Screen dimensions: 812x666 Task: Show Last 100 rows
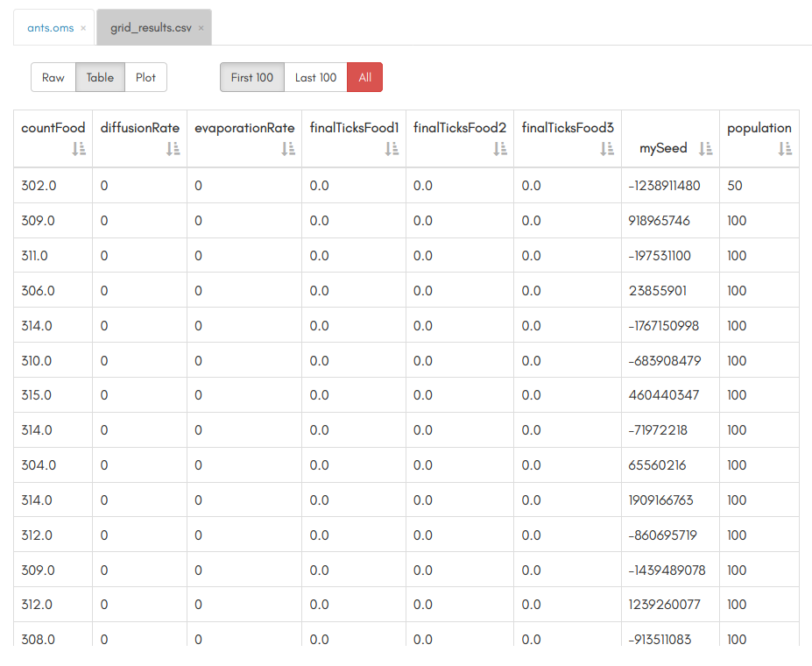pos(315,77)
